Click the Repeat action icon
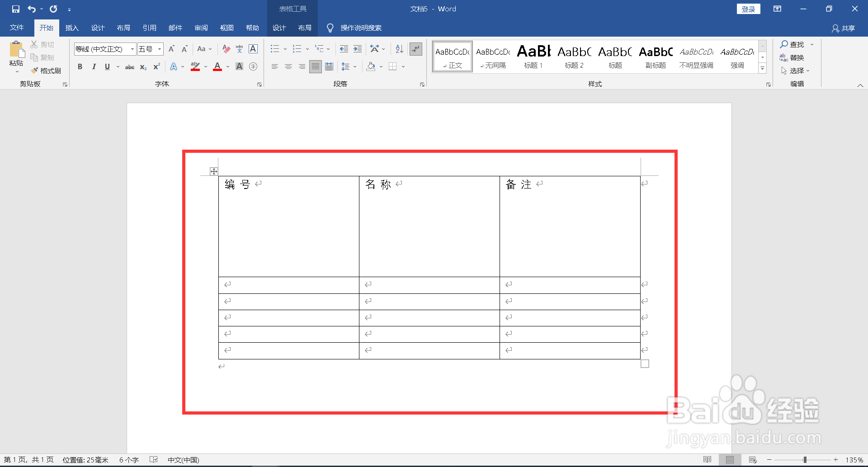This screenshot has height=467, width=868. [x=53, y=9]
